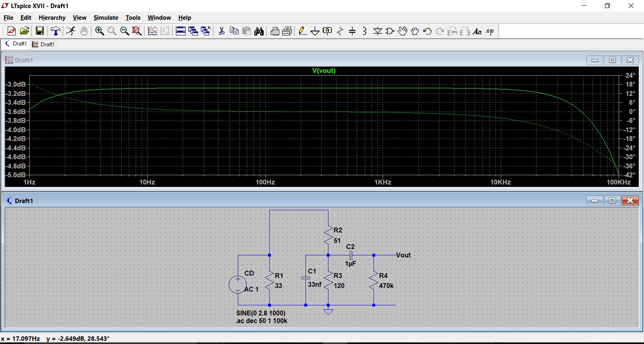Image resolution: width=644 pixels, height=344 pixels.
Task: Click the cascade windows toolbar icon
Action: point(193,31)
